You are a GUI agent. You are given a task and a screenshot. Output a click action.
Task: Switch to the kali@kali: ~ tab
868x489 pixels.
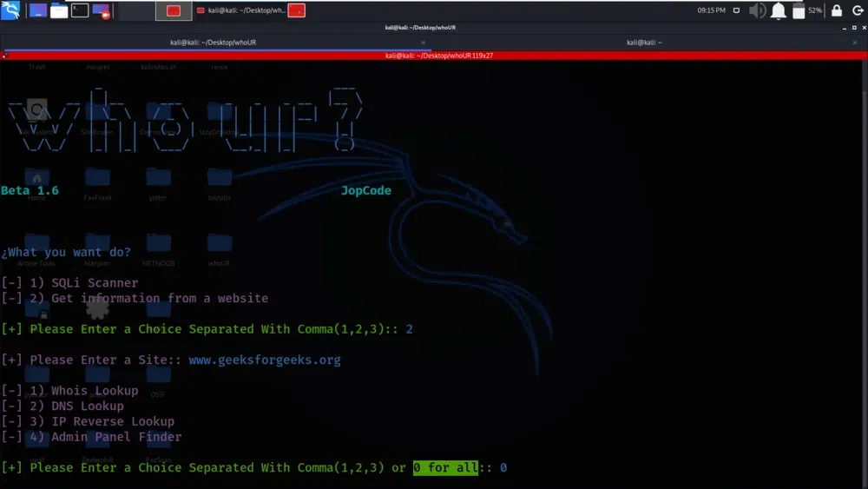click(644, 42)
